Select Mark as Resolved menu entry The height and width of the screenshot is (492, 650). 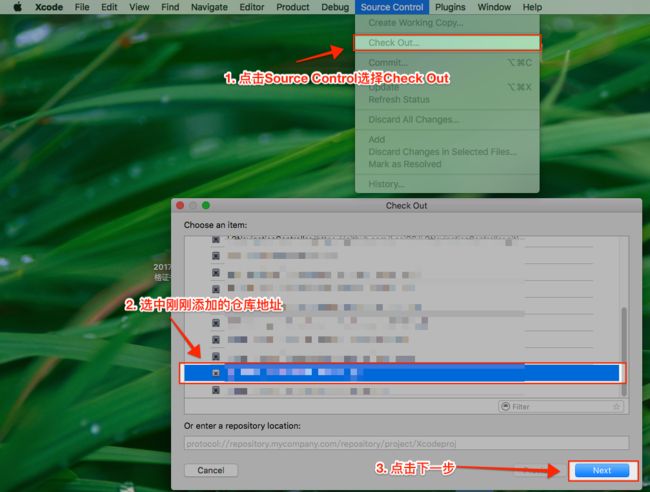pos(447,164)
